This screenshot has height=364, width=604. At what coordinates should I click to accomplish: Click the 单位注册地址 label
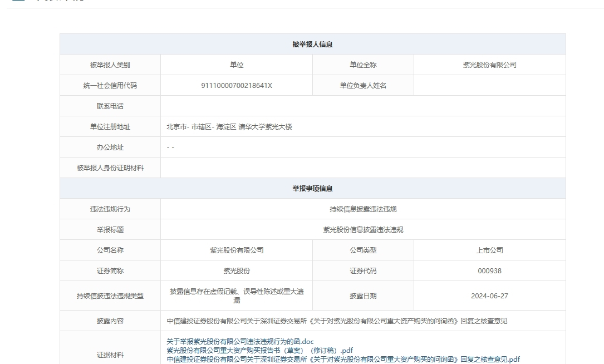[110, 127]
